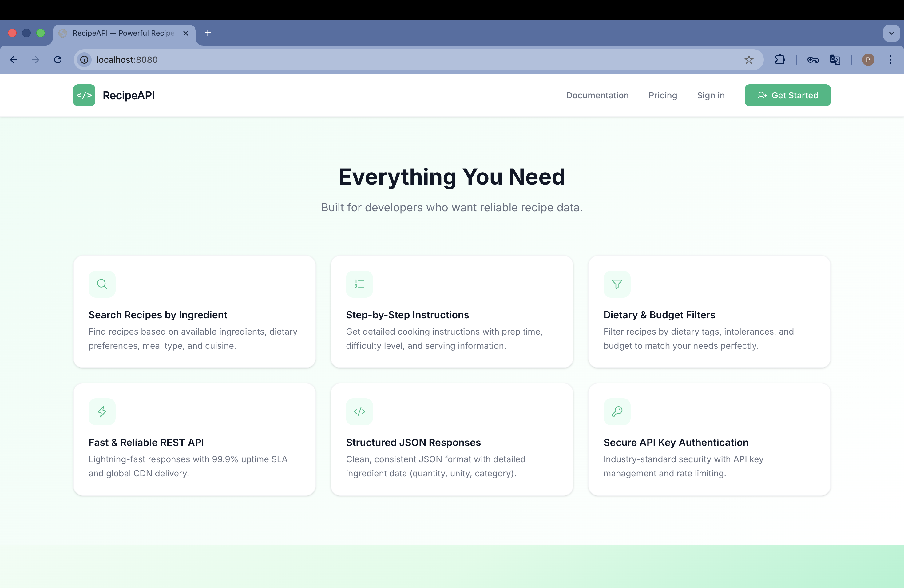Open the Chrome three-dot menu
The height and width of the screenshot is (588, 904).
[x=890, y=60]
